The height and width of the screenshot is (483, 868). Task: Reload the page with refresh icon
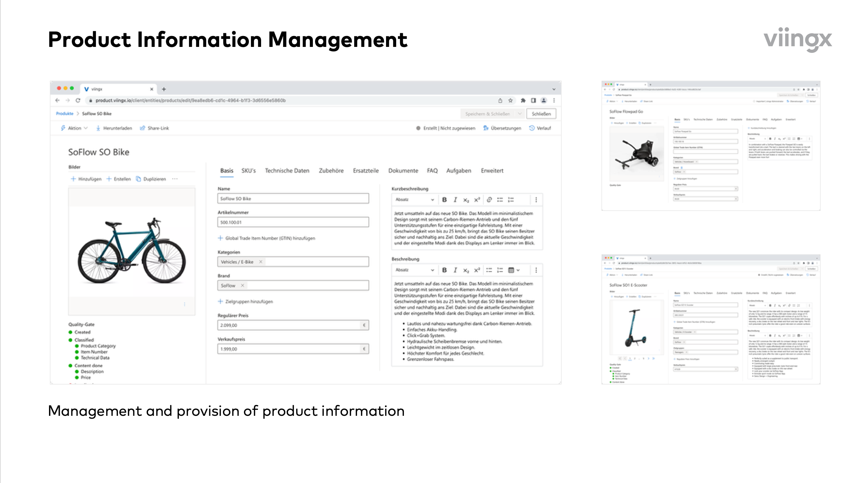(x=78, y=100)
